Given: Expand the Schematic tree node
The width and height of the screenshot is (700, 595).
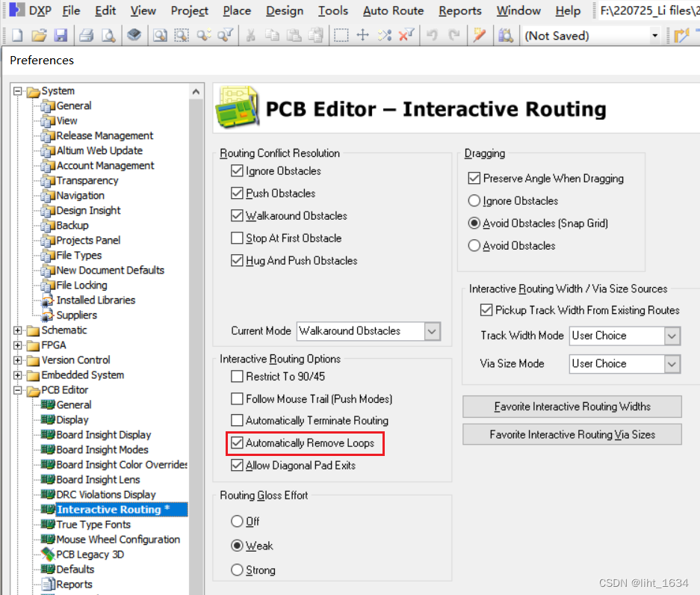Looking at the screenshot, I should 17,330.
